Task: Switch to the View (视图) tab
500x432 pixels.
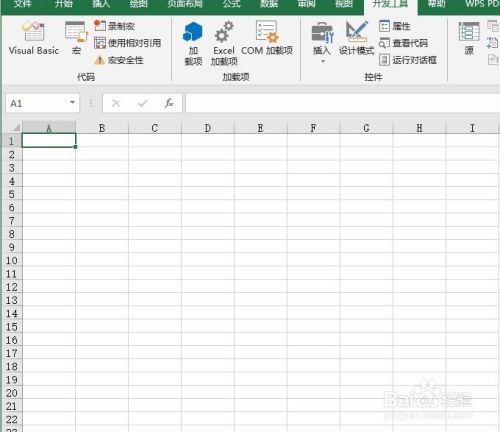Action: (x=344, y=4)
